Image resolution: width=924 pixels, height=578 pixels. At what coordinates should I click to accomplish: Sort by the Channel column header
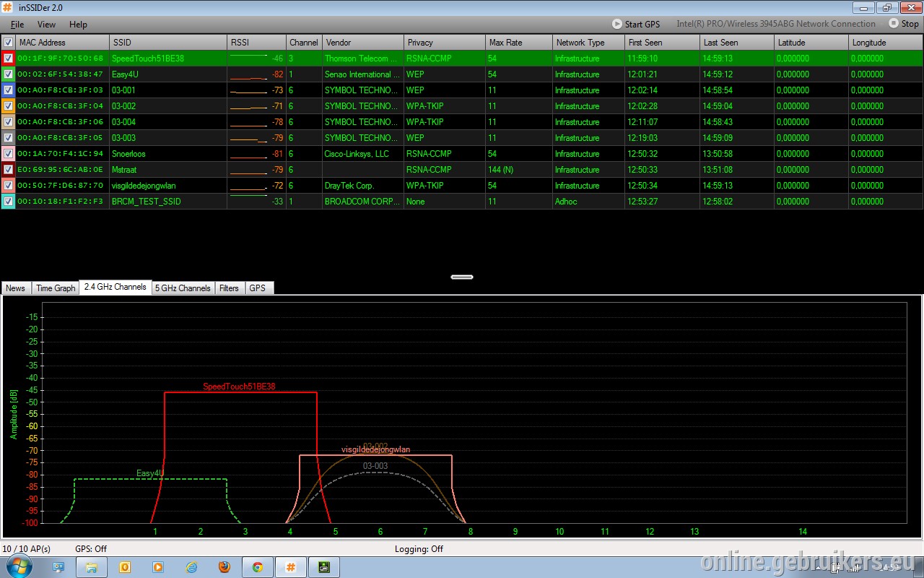coord(304,43)
